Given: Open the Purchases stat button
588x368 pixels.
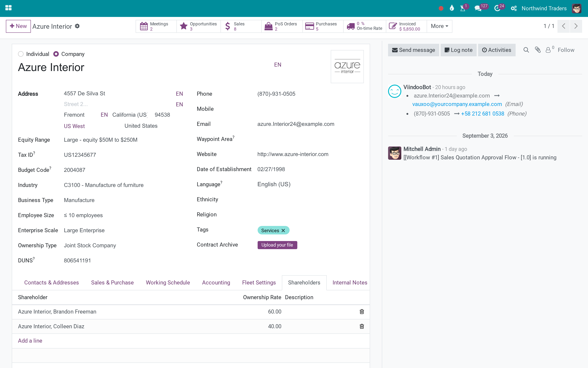Looking at the screenshot, I should point(323,26).
